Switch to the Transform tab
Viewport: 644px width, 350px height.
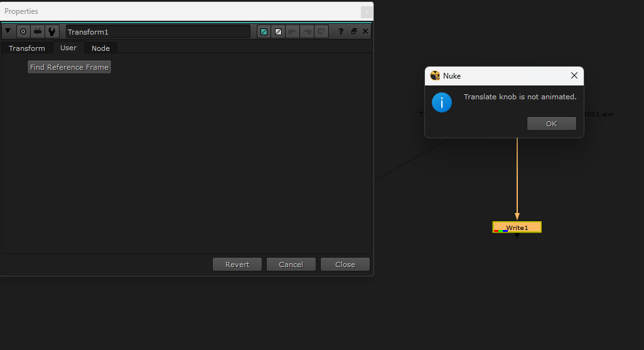tap(27, 48)
